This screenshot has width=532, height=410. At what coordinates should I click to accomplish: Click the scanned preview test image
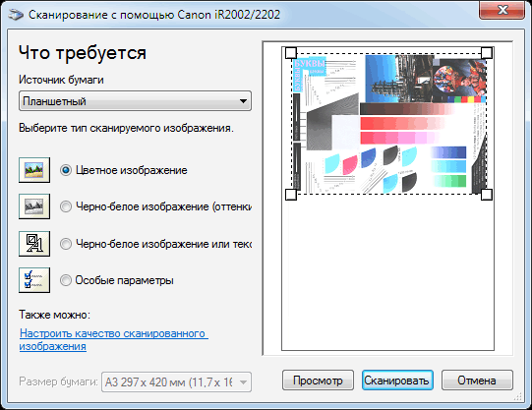[388, 124]
